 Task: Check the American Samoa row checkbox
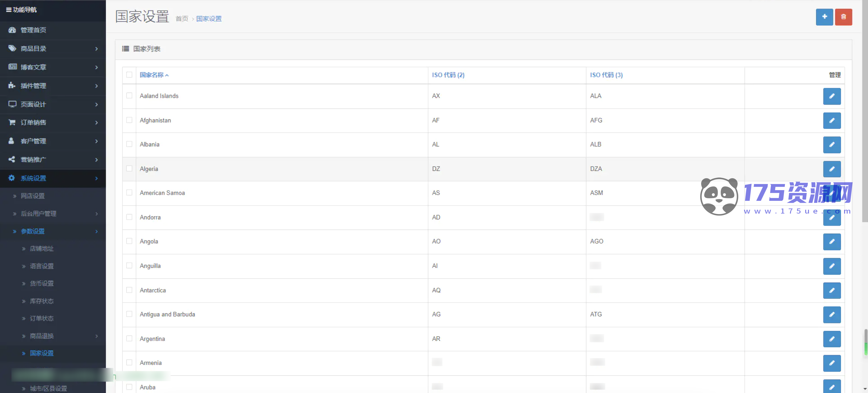click(x=129, y=192)
